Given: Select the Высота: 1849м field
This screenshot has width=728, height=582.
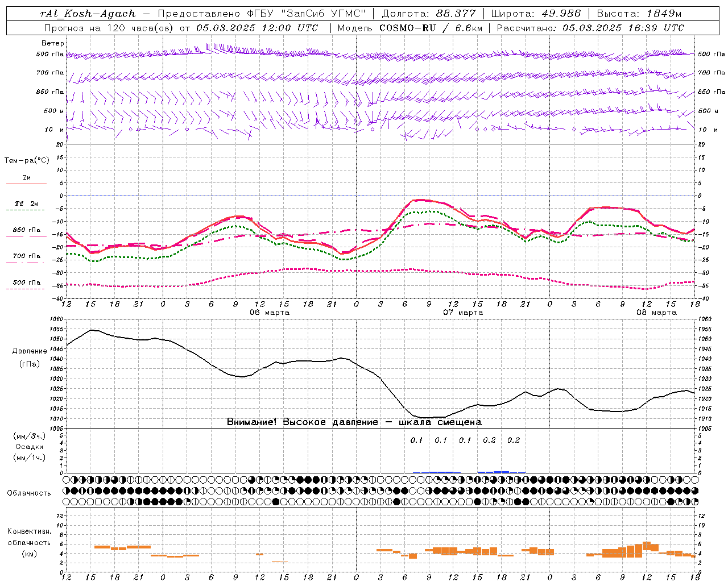Looking at the screenshot, I should point(639,14).
